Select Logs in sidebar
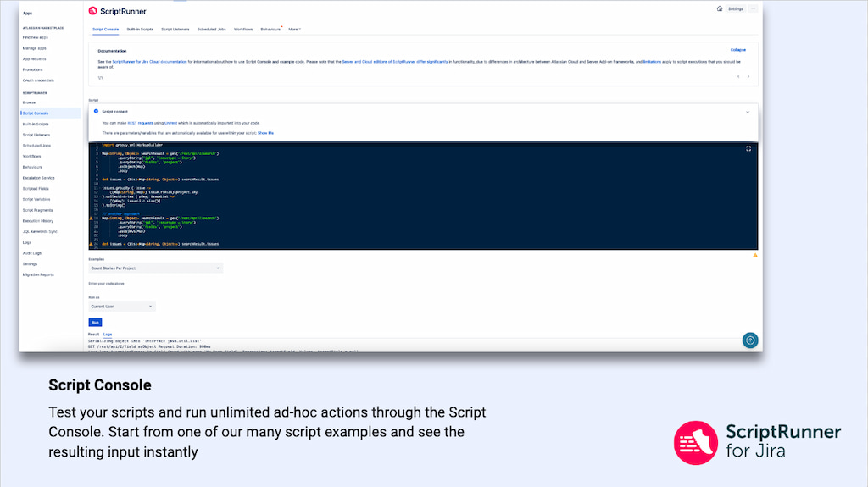This screenshot has width=868, height=487. pos(27,242)
